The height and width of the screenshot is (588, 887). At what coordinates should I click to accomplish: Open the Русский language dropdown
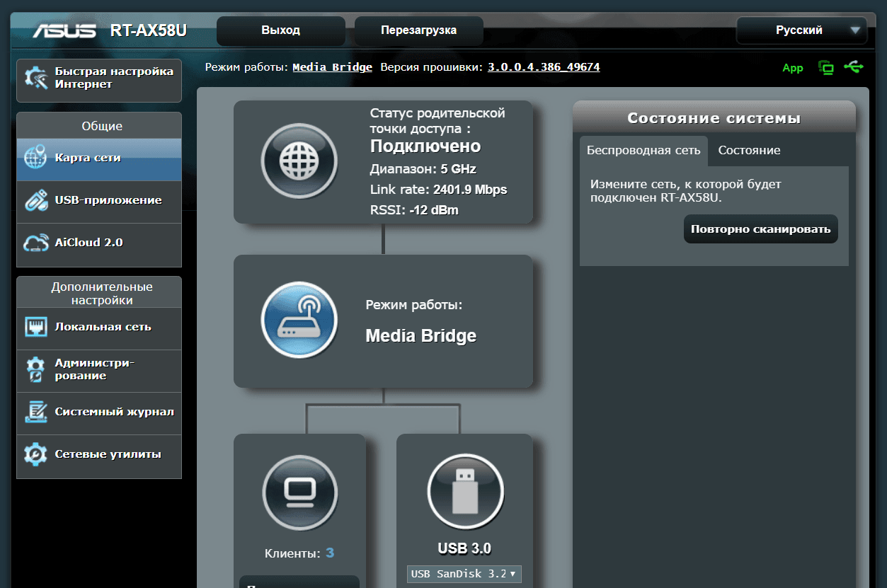coord(801,30)
